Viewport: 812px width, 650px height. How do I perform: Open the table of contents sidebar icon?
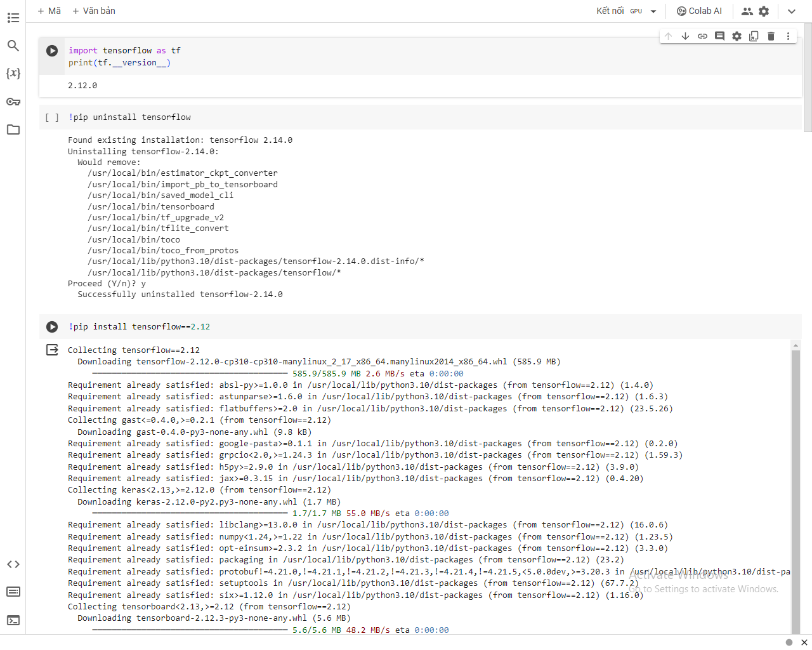13,18
